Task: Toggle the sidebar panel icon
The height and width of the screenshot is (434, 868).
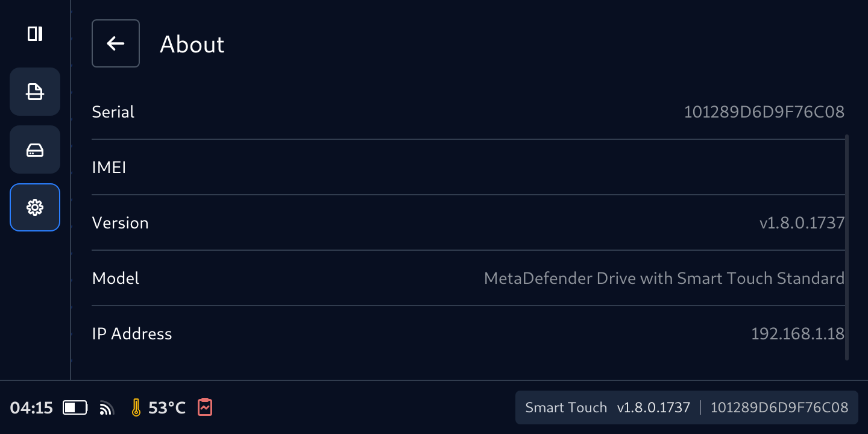Action: [x=35, y=34]
